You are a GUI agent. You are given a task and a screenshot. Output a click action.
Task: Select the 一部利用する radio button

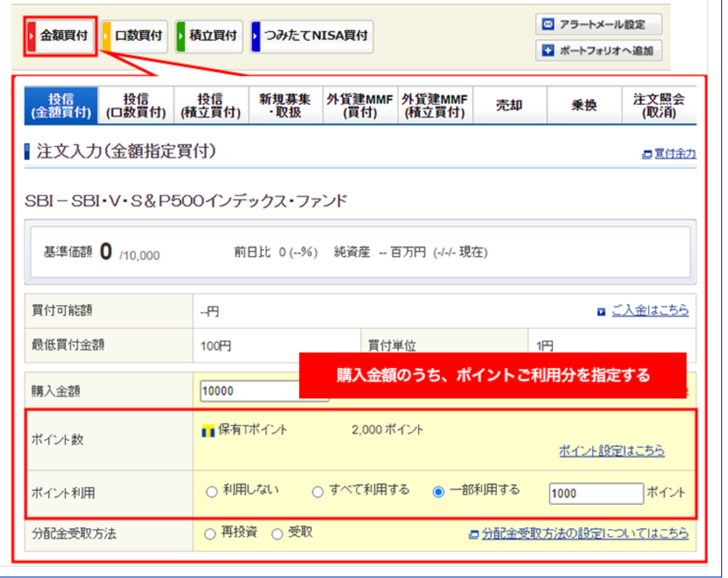(438, 492)
